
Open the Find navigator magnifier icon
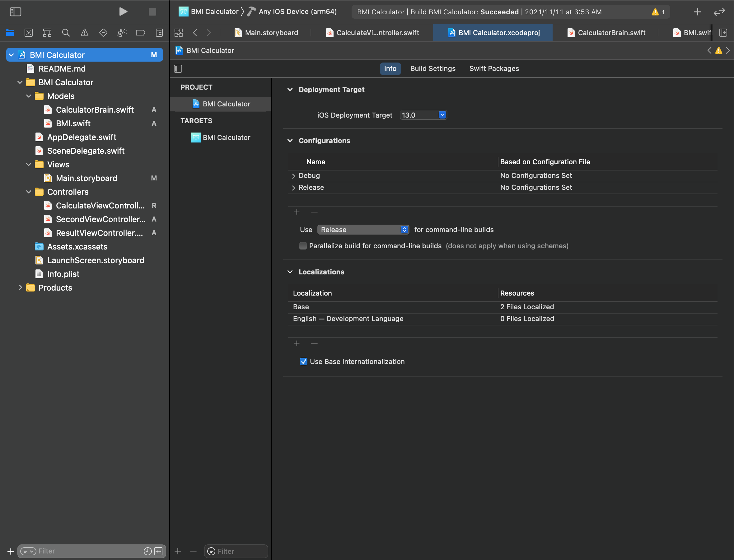[x=66, y=33]
